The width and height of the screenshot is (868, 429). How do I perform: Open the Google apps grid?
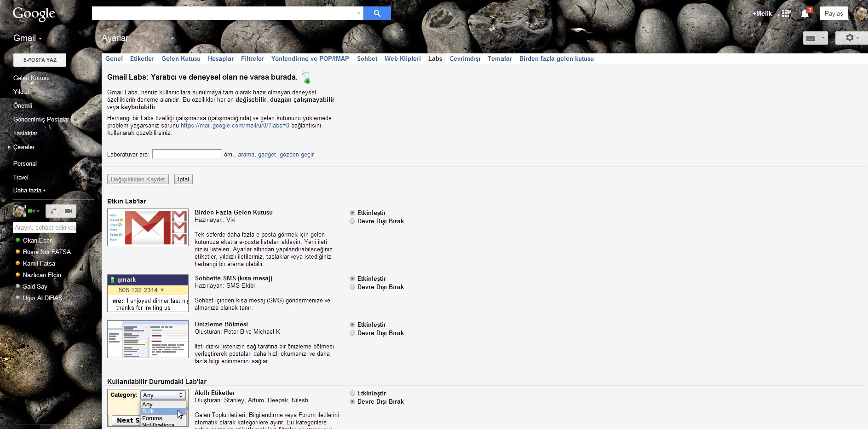pyautogui.click(x=786, y=13)
